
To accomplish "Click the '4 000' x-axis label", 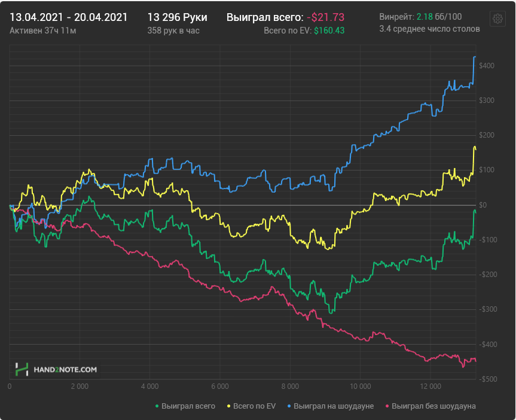I will coord(149,386).
